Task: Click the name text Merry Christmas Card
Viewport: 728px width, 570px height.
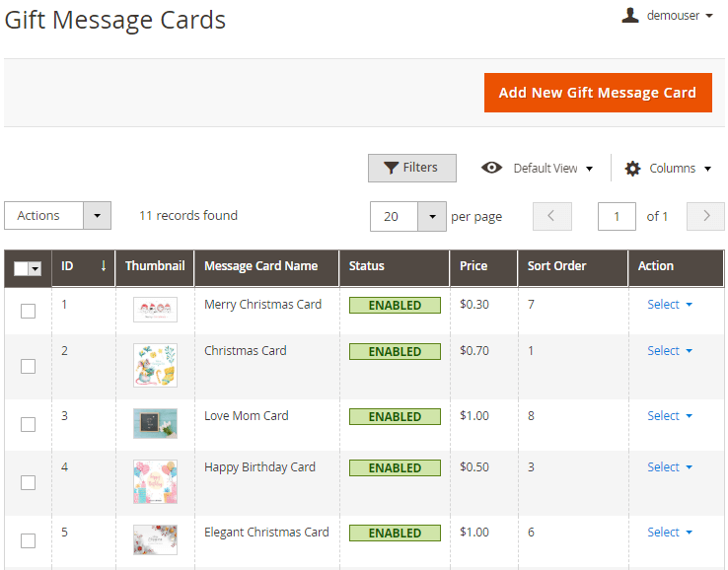Action: [x=262, y=305]
